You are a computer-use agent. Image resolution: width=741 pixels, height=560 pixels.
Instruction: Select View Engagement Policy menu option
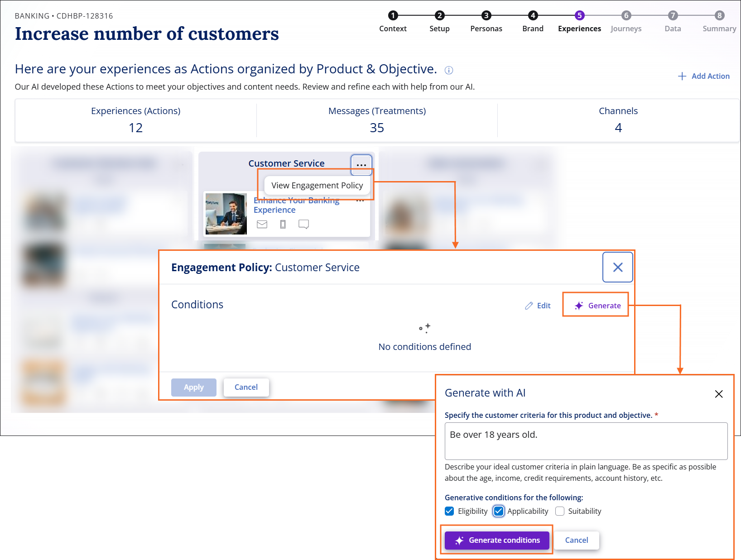click(317, 185)
